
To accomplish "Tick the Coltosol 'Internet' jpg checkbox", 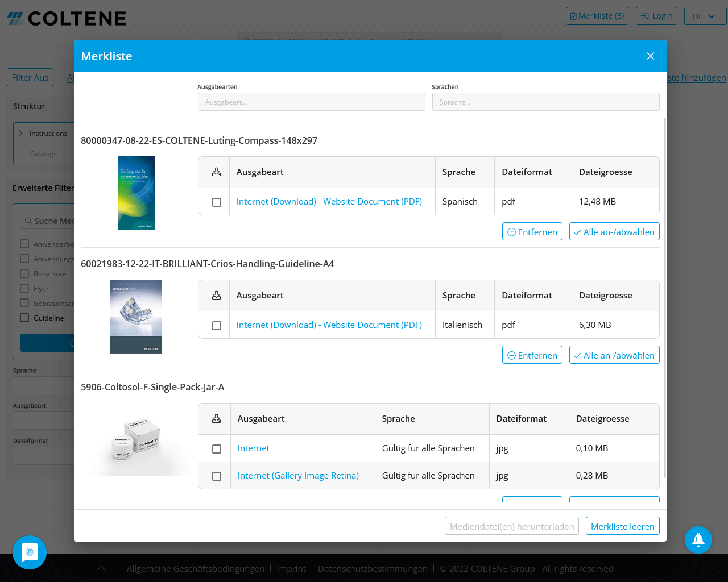I will pos(217,449).
